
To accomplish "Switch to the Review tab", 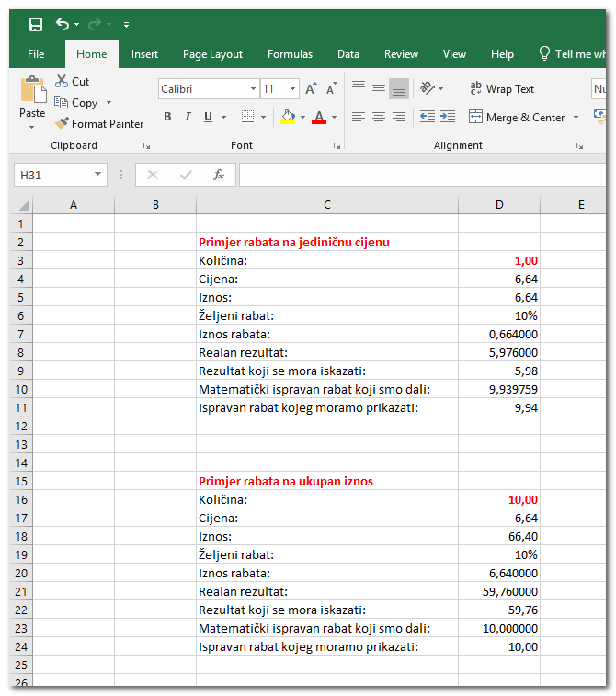I will [x=401, y=54].
